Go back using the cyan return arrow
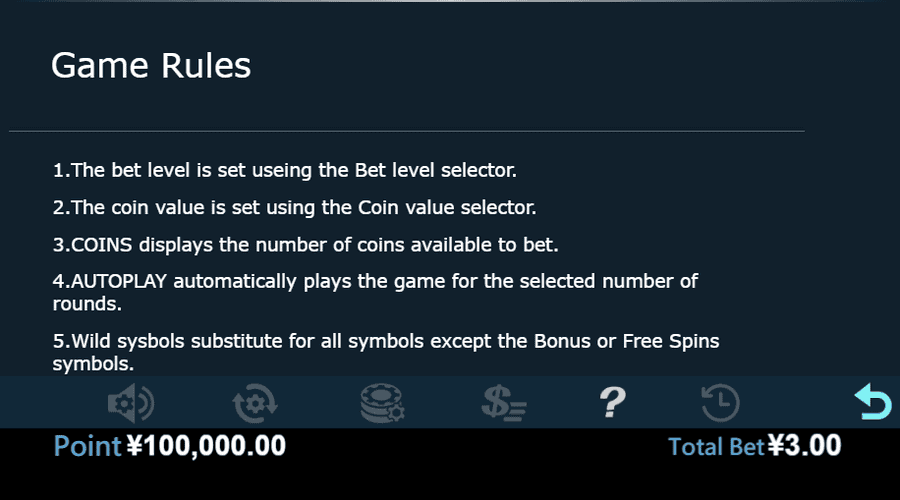Screen dimensions: 900x500 [x=873, y=401]
